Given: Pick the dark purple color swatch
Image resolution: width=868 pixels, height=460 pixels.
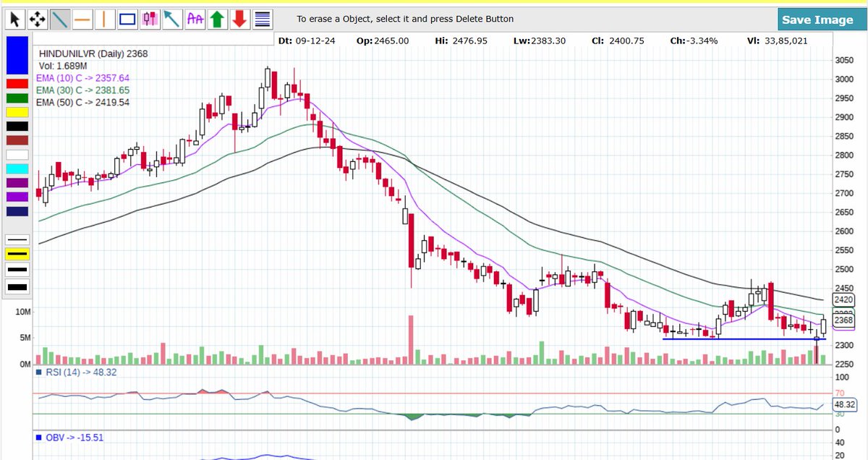Looking at the screenshot, I should pyautogui.click(x=17, y=183).
